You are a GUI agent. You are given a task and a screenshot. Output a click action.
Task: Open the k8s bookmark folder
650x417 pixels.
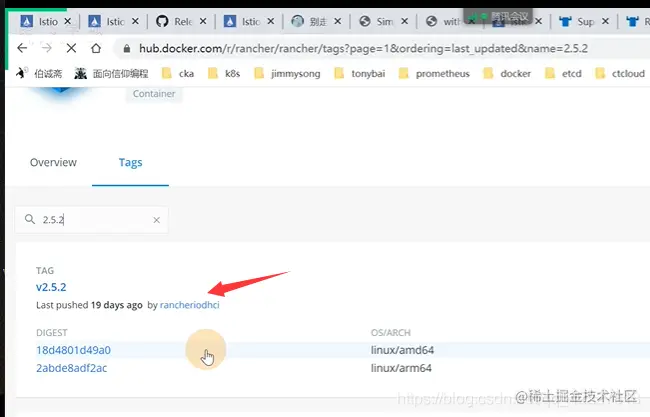(224, 73)
